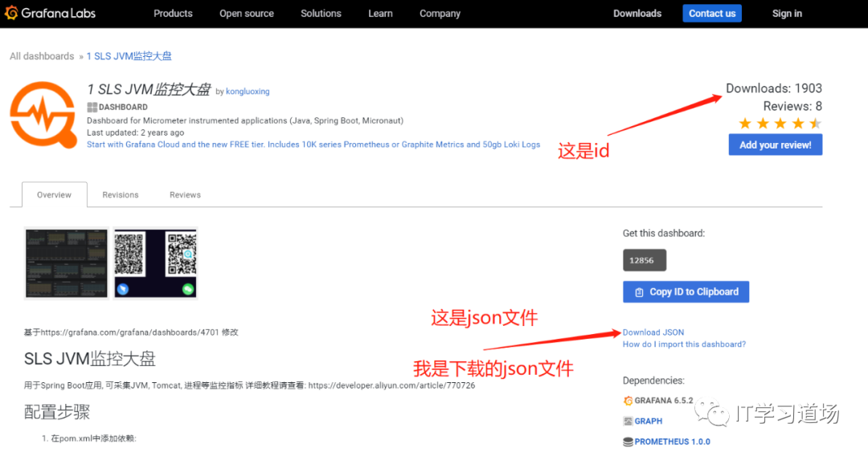Click the developer.aliyun.com article URL text
Image resolution: width=868 pixels, height=452 pixels.
391,385
